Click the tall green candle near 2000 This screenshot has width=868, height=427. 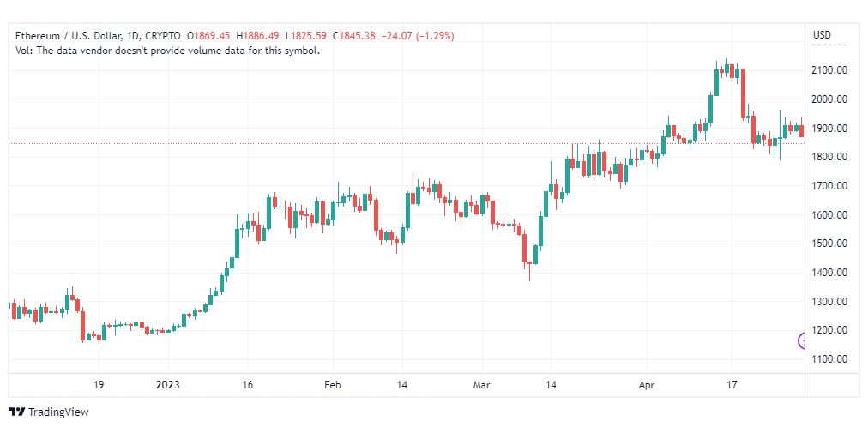711,109
